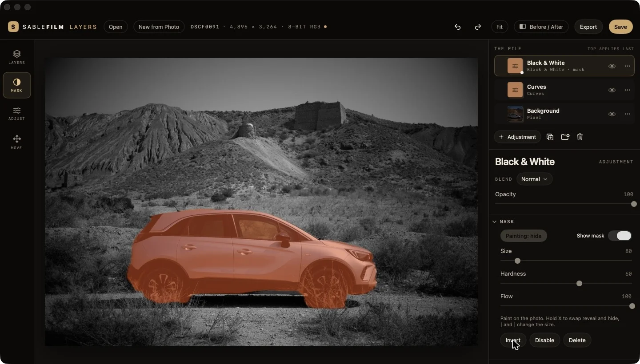The image size is (640, 364).
Task: Invert the mask
Action: (x=513, y=340)
